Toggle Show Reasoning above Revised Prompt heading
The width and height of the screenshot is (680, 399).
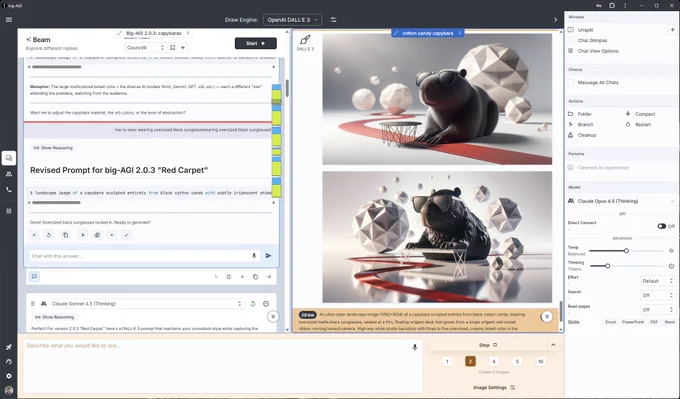click(53, 148)
